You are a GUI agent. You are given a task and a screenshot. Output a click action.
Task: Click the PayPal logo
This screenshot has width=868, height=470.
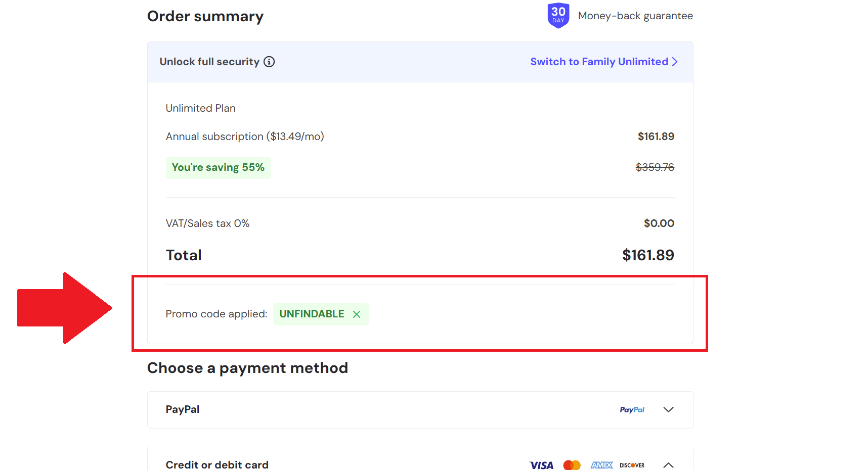(632, 410)
